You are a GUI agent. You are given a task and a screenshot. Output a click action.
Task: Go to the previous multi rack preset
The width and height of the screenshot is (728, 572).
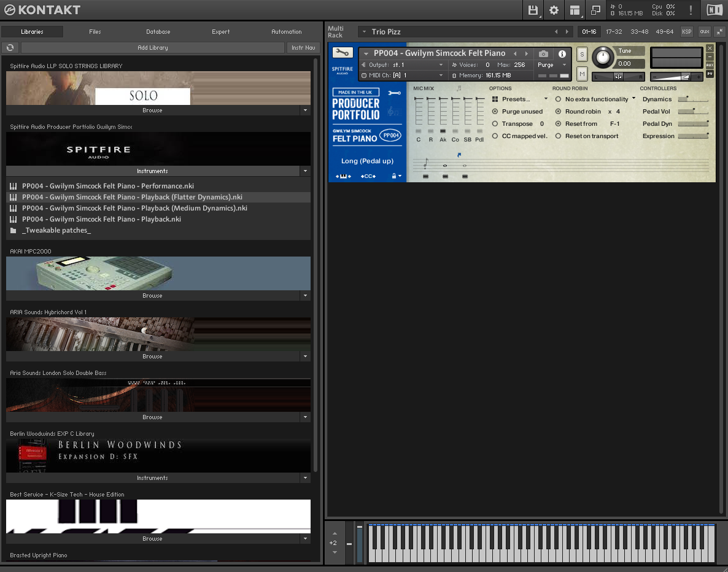coord(556,31)
